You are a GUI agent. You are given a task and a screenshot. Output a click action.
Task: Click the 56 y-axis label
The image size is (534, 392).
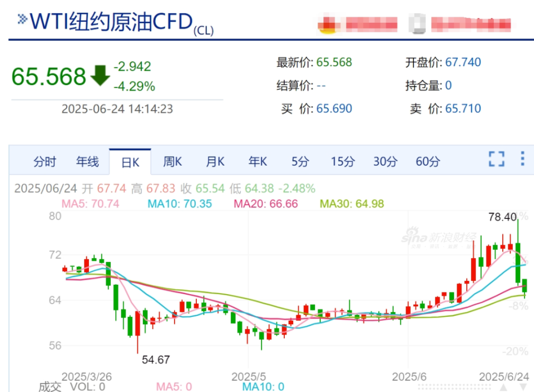(55, 346)
